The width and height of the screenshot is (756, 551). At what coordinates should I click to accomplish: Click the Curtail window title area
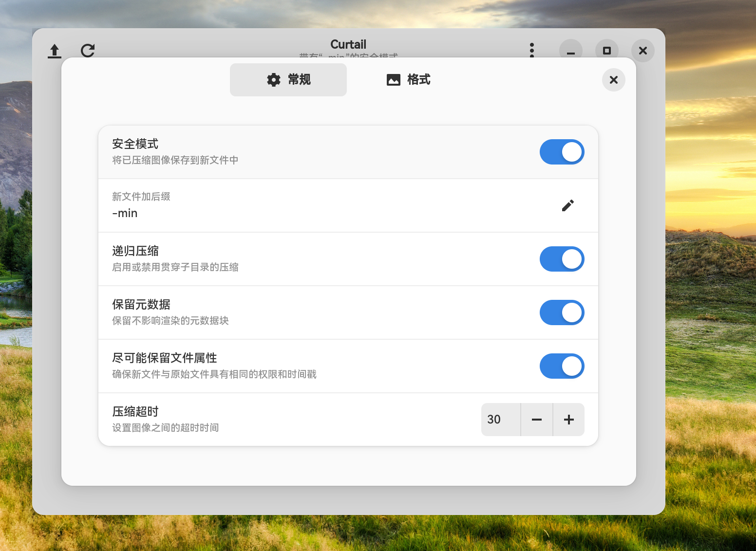[348, 44]
